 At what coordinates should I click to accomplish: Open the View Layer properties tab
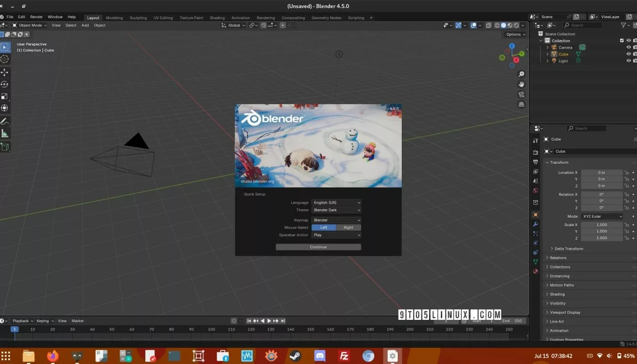pyautogui.click(x=536, y=172)
